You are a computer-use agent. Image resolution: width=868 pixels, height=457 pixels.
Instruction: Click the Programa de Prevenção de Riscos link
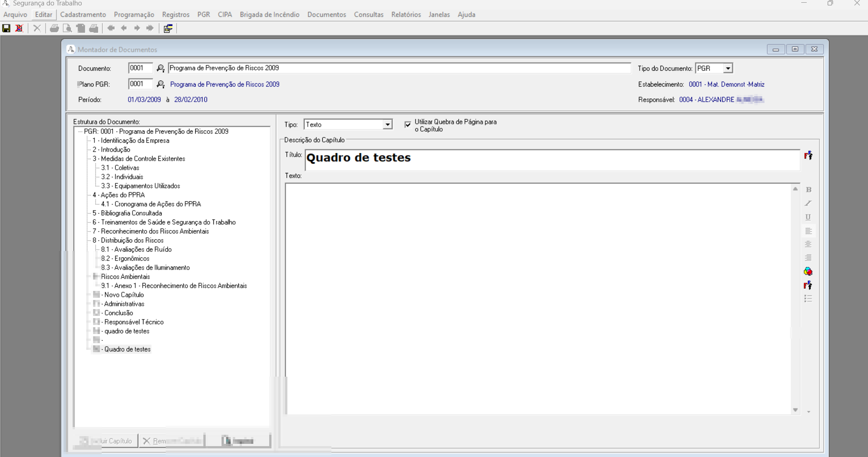[224, 84]
